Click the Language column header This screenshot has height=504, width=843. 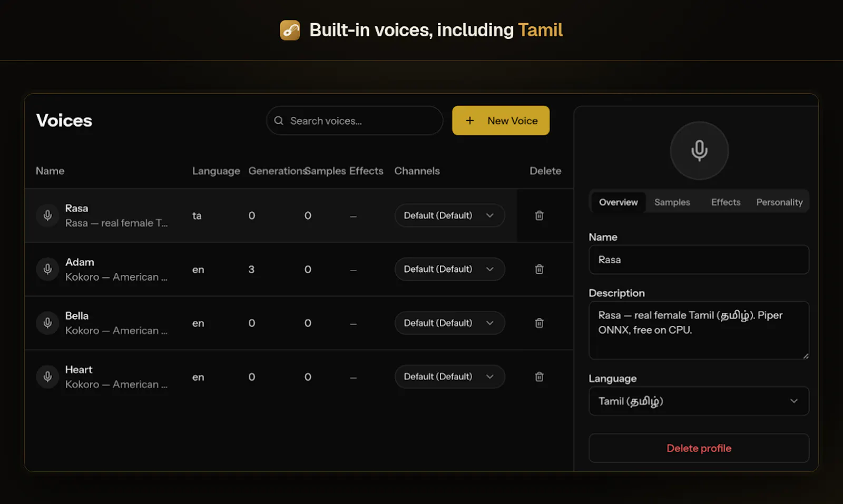(216, 171)
